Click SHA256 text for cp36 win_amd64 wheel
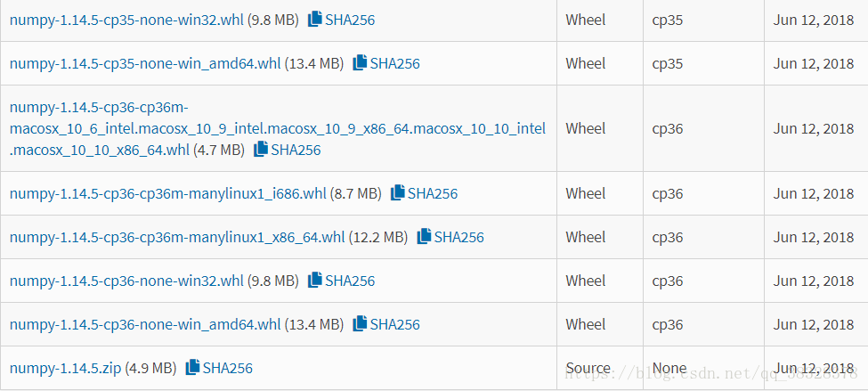The width and height of the screenshot is (868, 391). 394,324
